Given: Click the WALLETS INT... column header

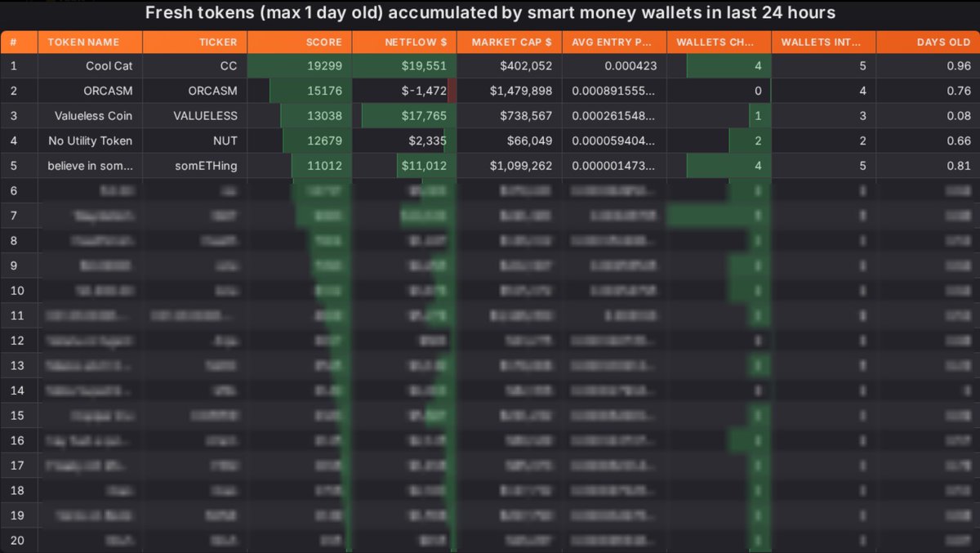Looking at the screenshot, I should coord(823,42).
